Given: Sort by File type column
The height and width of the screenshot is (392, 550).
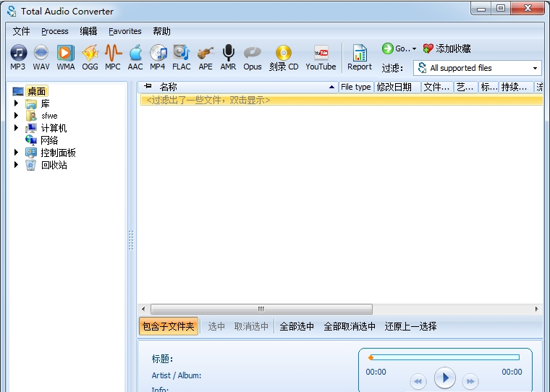Looking at the screenshot, I should pos(355,87).
